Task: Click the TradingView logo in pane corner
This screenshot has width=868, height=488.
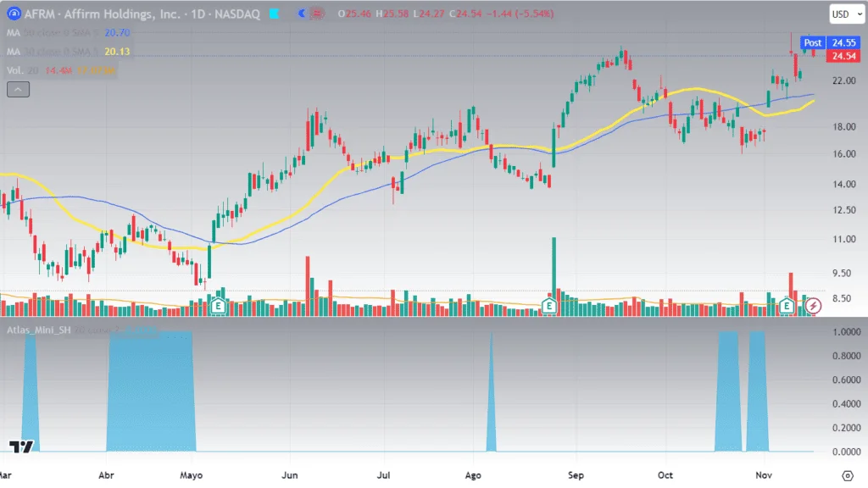Action: pyautogui.click(x=21, y=446)
